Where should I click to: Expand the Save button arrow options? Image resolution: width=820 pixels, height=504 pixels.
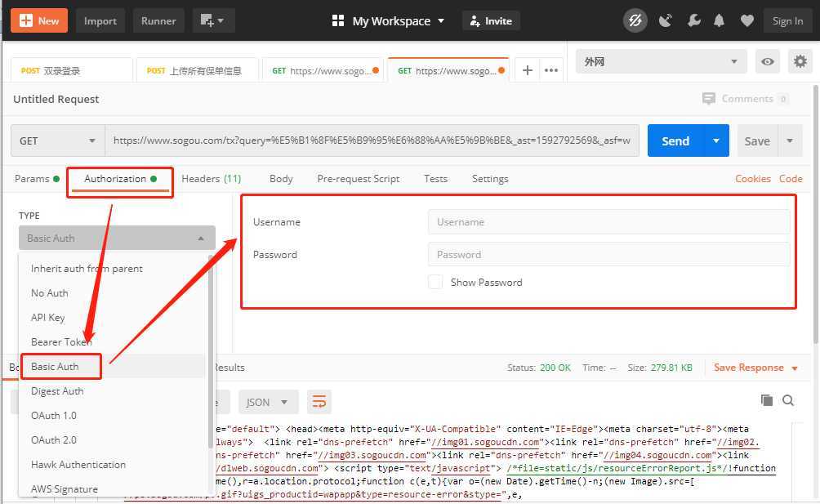790,140
